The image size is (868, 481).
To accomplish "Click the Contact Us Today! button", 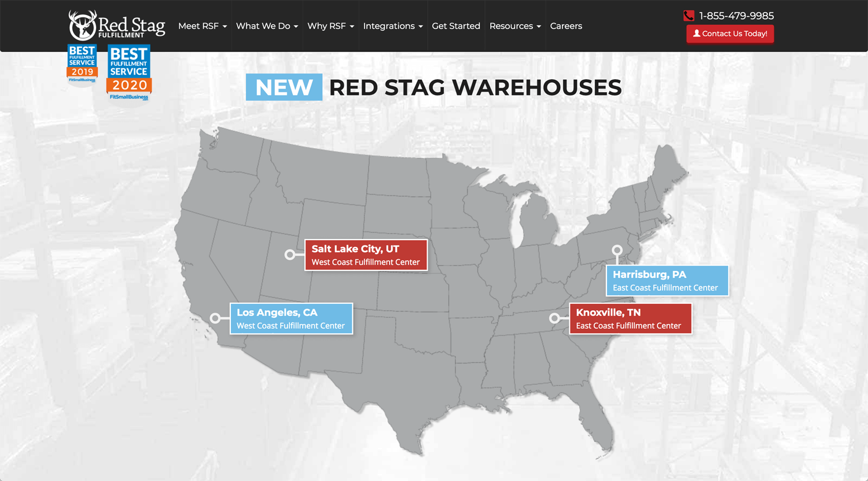I will pos(730,34).
